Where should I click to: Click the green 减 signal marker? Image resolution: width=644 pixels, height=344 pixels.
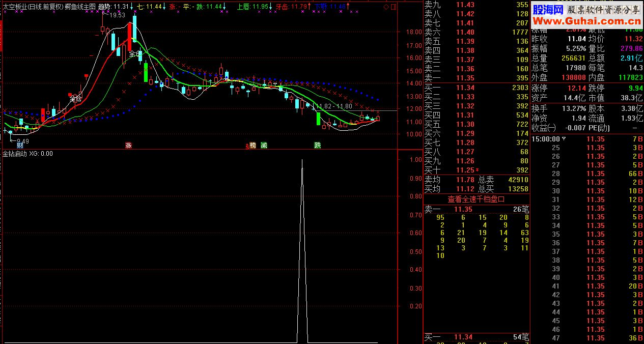pyautogui.click(x=264, y=145)
